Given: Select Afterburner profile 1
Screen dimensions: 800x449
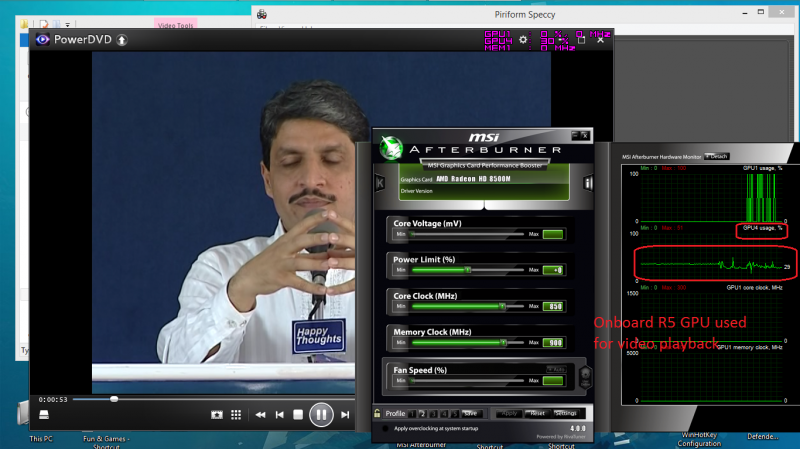Looking at the screenshot, I should (x=412, y=414).
